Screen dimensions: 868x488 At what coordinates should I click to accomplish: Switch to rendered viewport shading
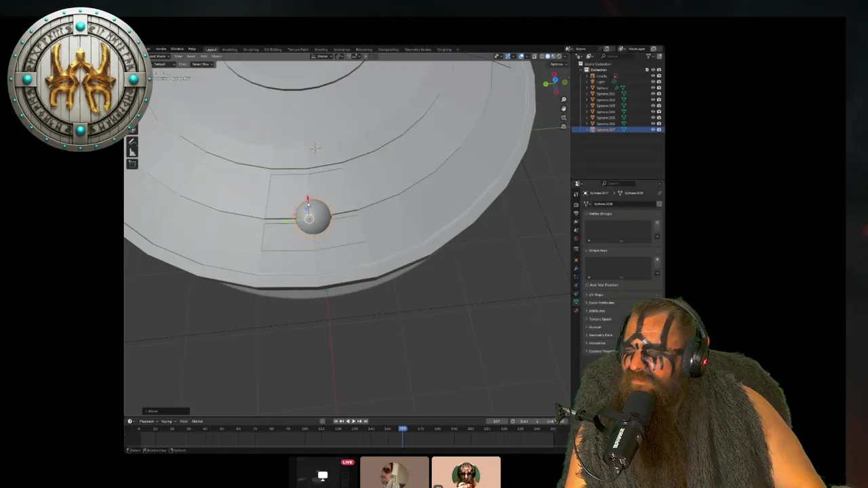pyautogui.click(x=559, y=56)
